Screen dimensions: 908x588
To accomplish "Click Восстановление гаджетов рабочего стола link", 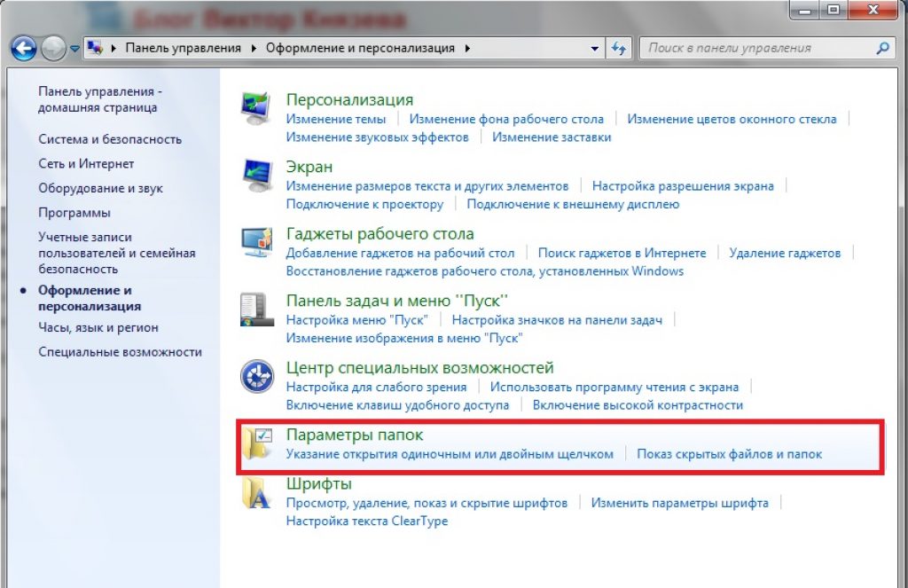I will pos(485,271).
